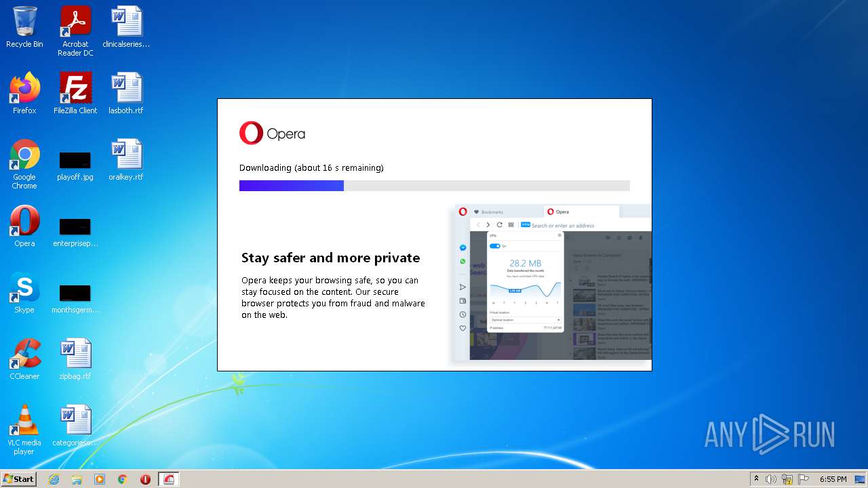Select lasboth.rtf document on desktop
Image resolution: width=868 pixels, height=488 pixels.
point(126,93)
